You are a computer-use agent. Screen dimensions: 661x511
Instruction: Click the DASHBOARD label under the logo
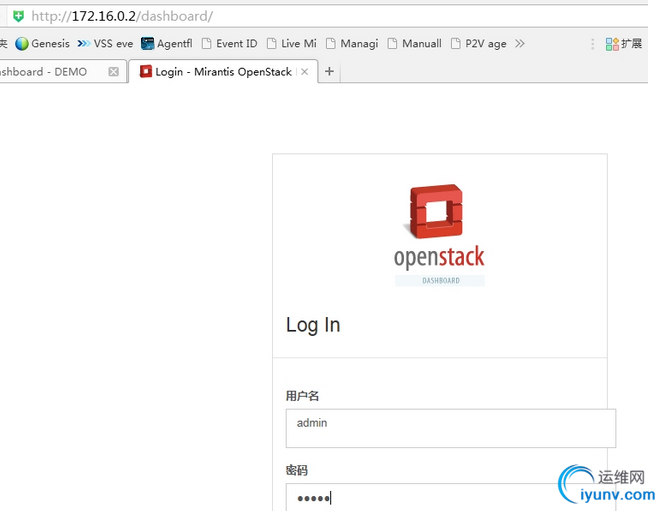pyautogui.click(x=441, y=280)
